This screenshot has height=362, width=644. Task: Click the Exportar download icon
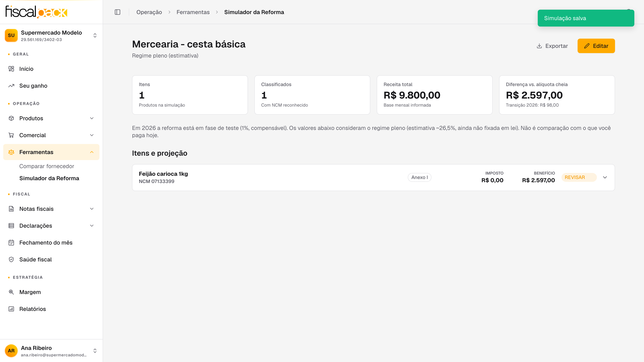click(x=539, y=46)
